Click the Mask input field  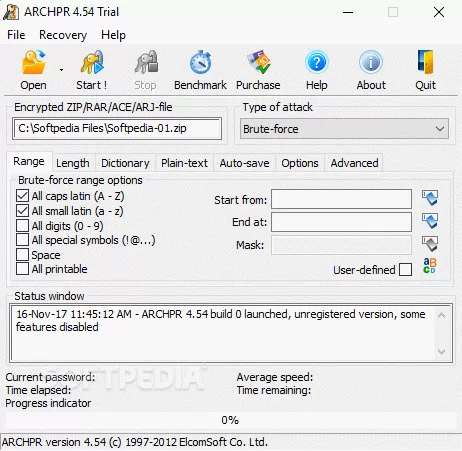pyautogui.click(x=341, y=245)
